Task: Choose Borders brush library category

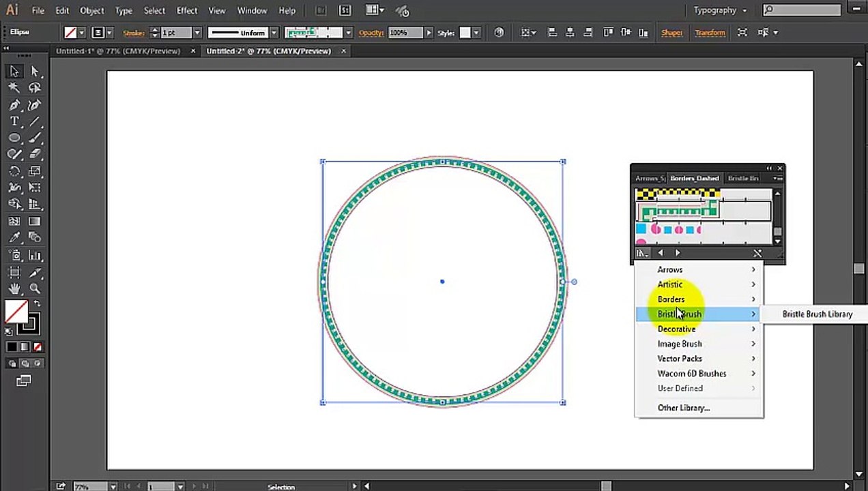Action: pos(699,299)
